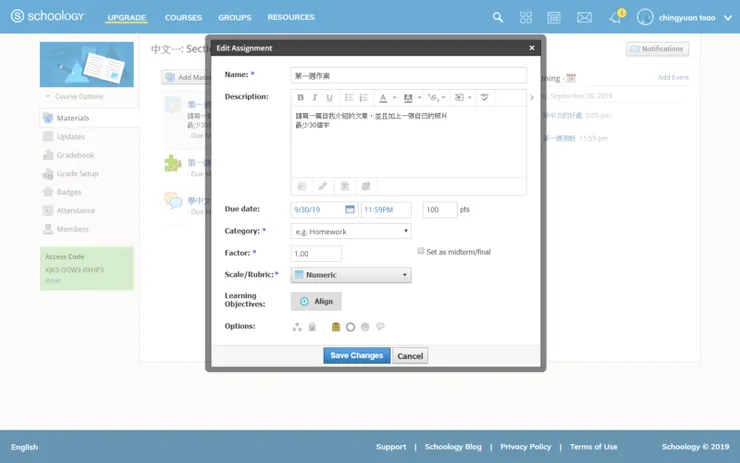The width and height of the screenshot is (740, 463).
Task: Attach an external tool below description
Action: pos(366,186)
